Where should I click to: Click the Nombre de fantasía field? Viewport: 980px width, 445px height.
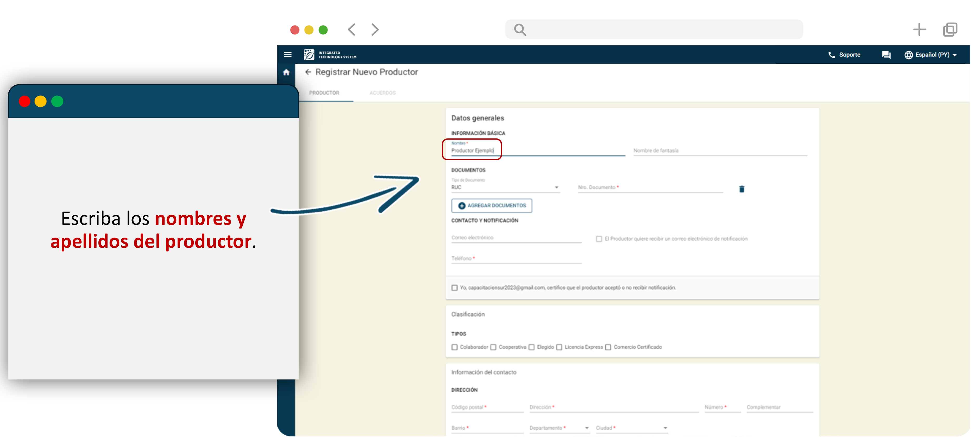pyautogui.click(x=719, y=151)
